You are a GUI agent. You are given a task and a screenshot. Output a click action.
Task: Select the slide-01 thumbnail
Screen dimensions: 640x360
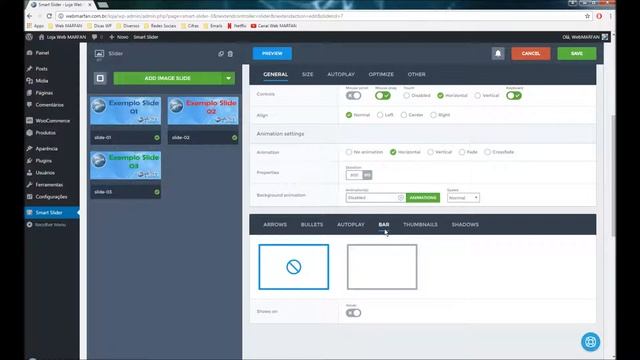click(126, 111)
